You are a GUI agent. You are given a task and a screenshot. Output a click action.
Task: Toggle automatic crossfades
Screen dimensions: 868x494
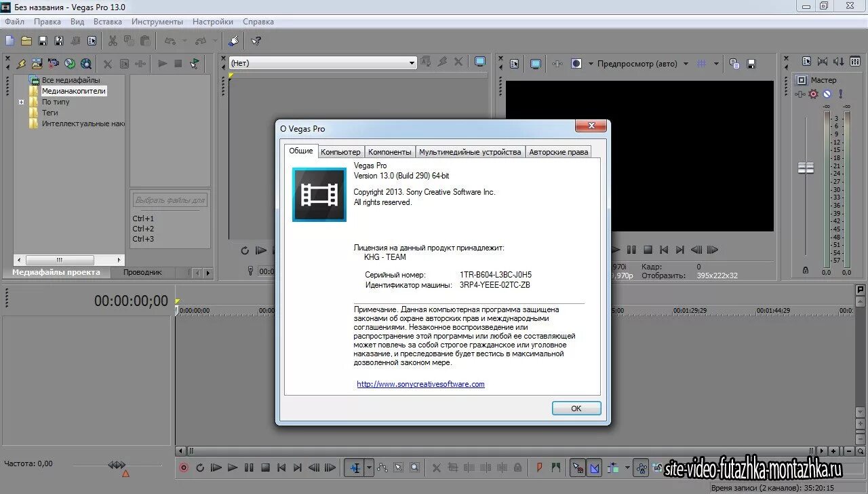pos(595,468)
